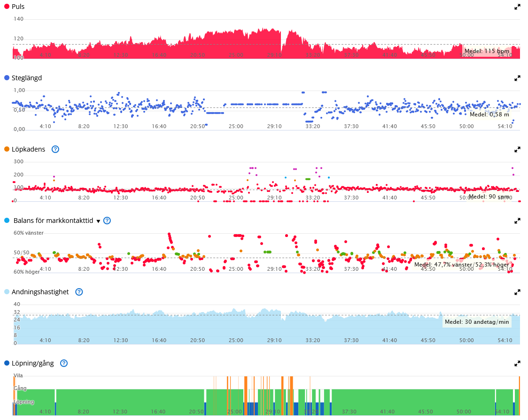
Task: Expand the Puls chart to fullscreen
Action: click(517, 7)
